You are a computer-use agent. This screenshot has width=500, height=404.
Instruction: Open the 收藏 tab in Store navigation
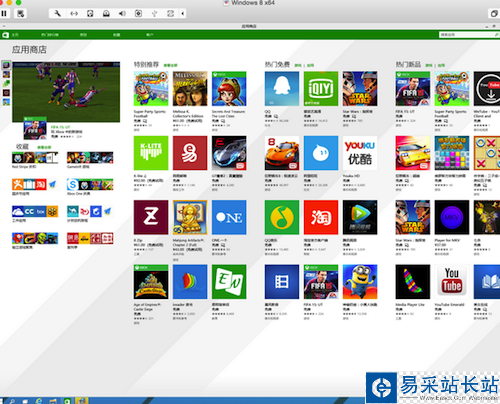tap(116, 35)
